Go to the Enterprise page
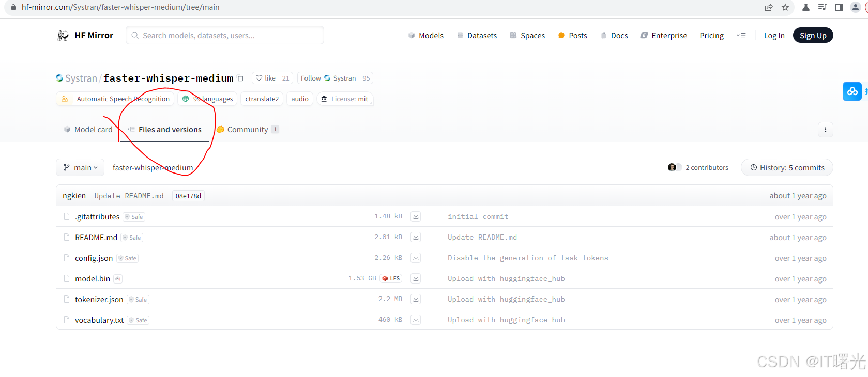This screenshot has width=868, height=377. [664, 35]
